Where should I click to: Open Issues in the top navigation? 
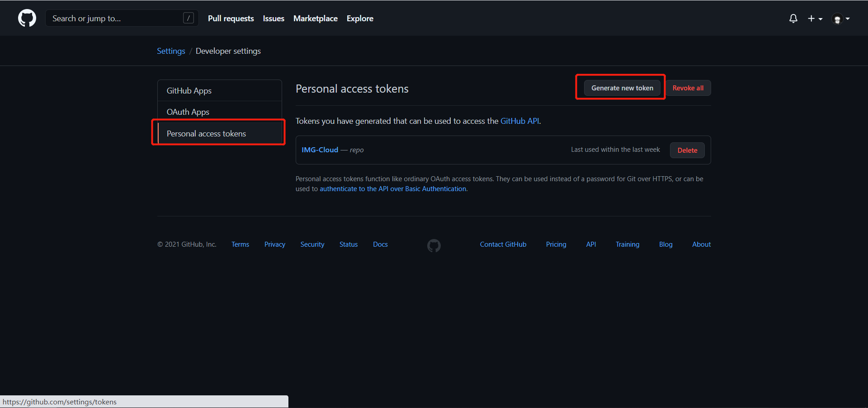pos(274,19)
